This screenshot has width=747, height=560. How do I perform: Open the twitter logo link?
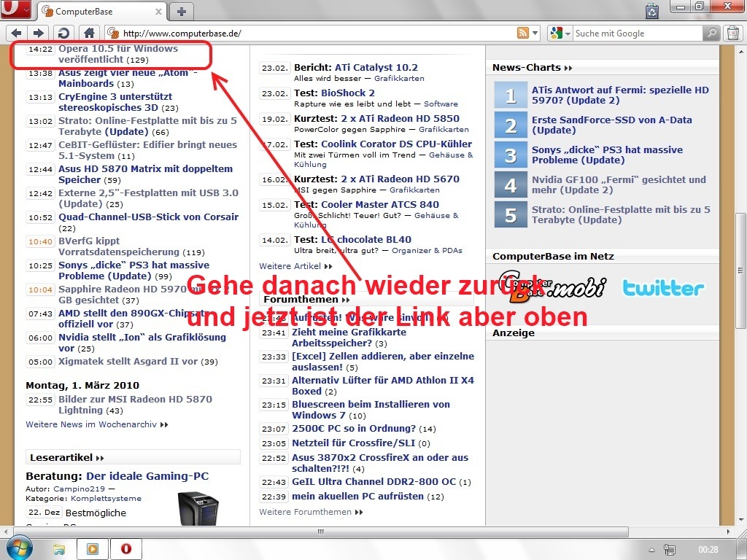click(663, 288)
